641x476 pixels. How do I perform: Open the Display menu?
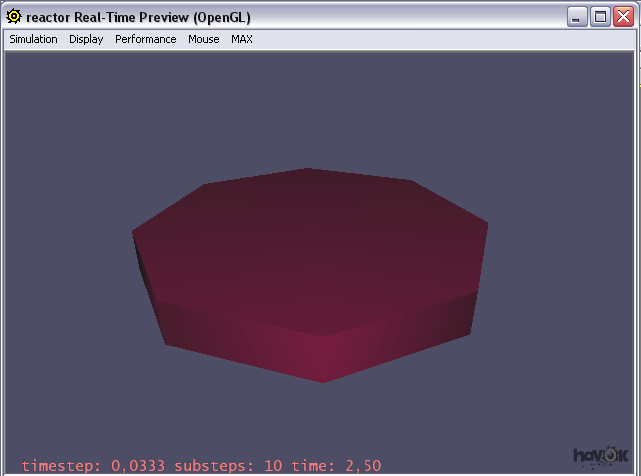pyautogui.click(x=86, y=39)
